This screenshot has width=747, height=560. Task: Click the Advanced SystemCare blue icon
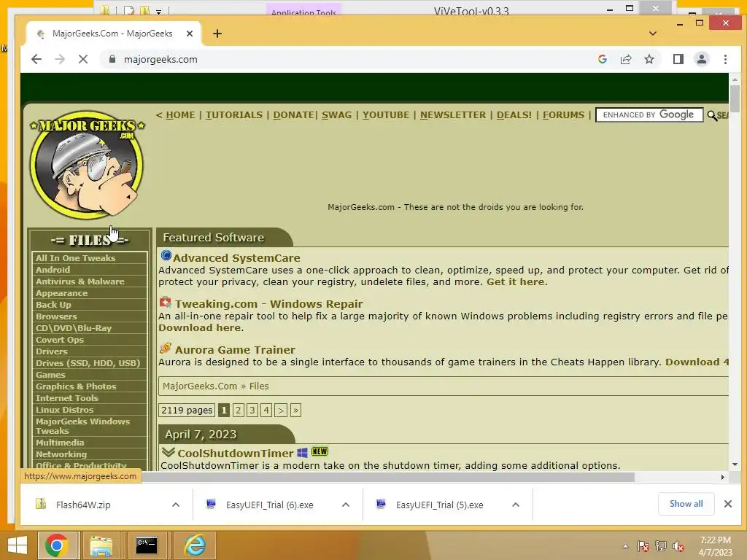point(166,256)
